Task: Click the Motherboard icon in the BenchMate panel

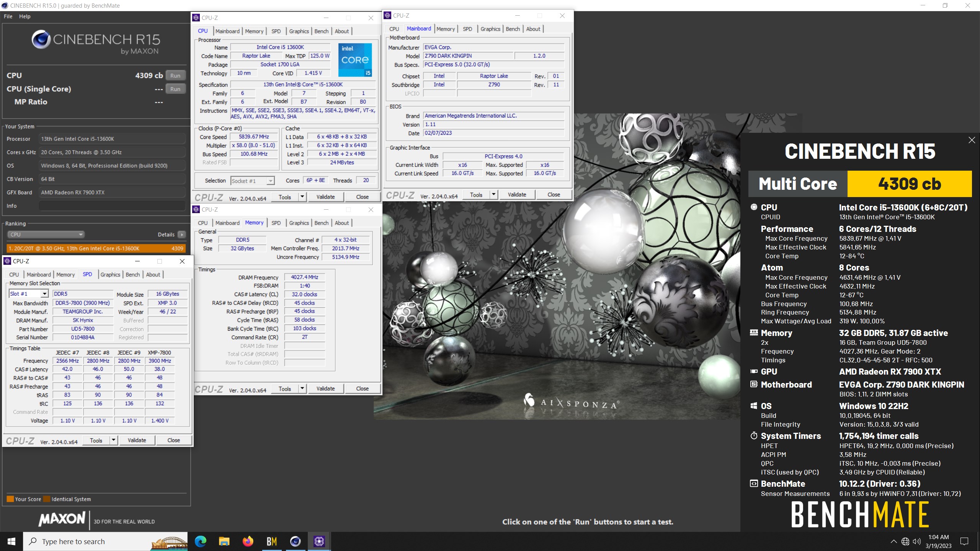Action: pyautogui.click(x=754, y=384)
